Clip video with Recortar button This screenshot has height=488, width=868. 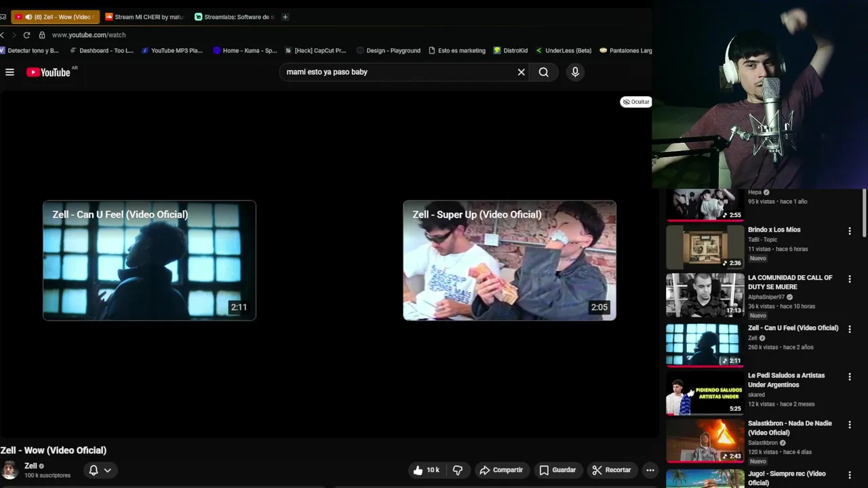point(611,470)
